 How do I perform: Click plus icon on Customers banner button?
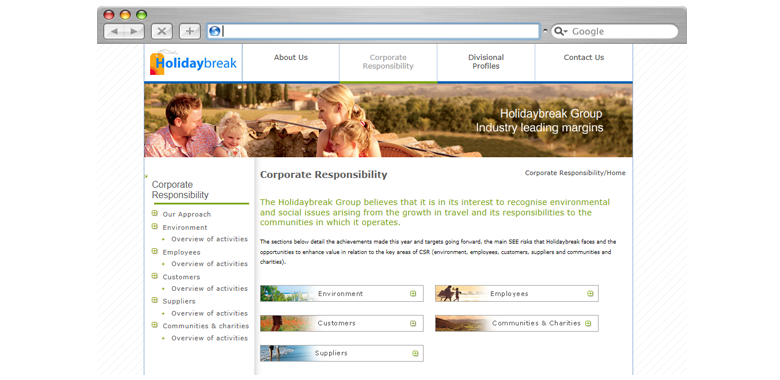[413, 323]
